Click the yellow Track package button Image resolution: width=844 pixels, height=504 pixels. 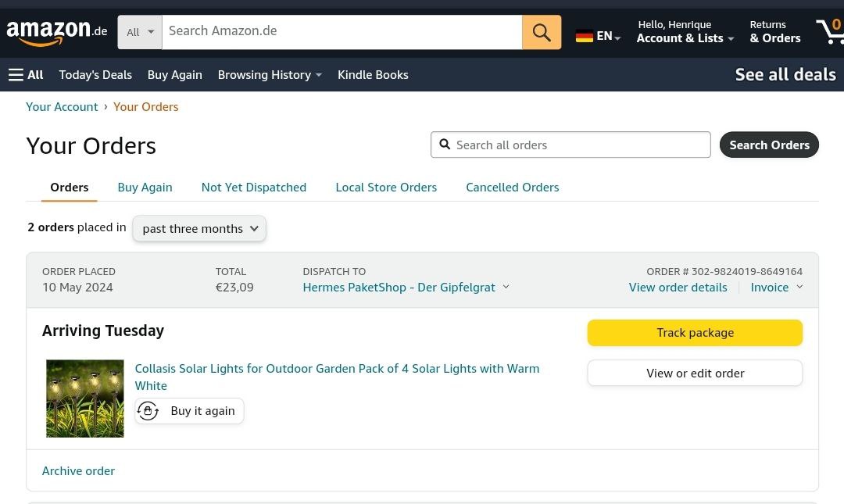tap(695, 333)
